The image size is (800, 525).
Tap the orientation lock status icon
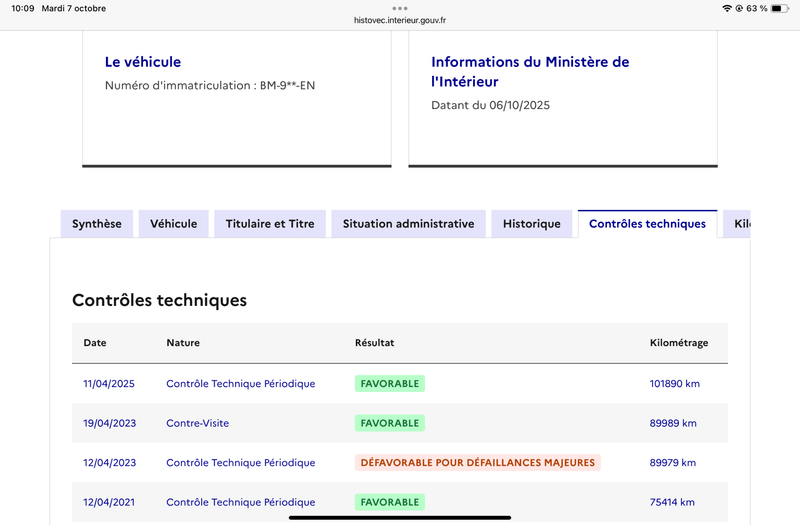(739, 8)
